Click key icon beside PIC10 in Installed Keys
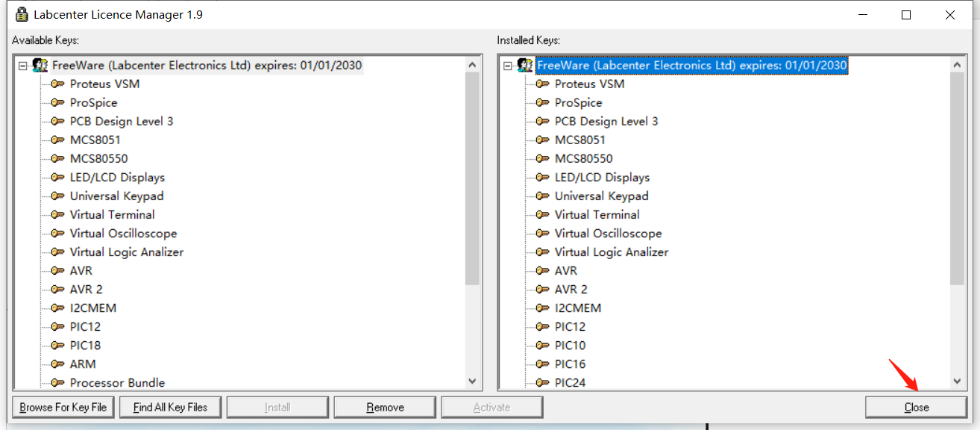980x430 pixels. pos(542,345)
